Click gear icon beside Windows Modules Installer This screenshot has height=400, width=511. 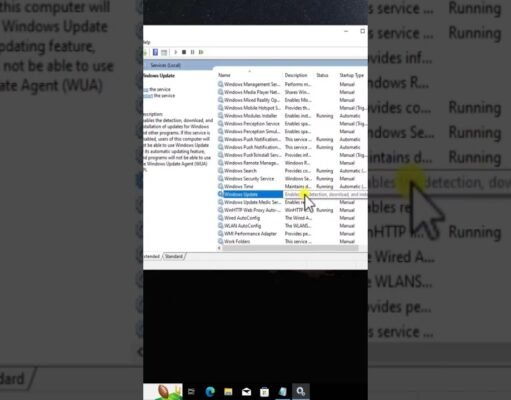220,116
